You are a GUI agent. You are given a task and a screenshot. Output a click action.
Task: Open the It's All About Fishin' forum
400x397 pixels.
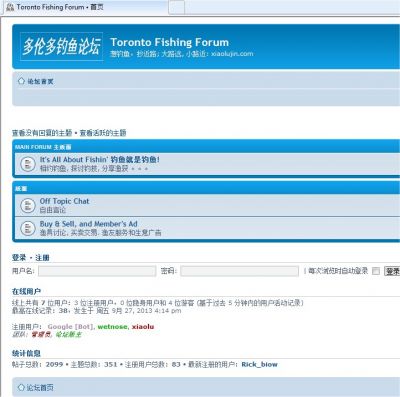(100, 160)
